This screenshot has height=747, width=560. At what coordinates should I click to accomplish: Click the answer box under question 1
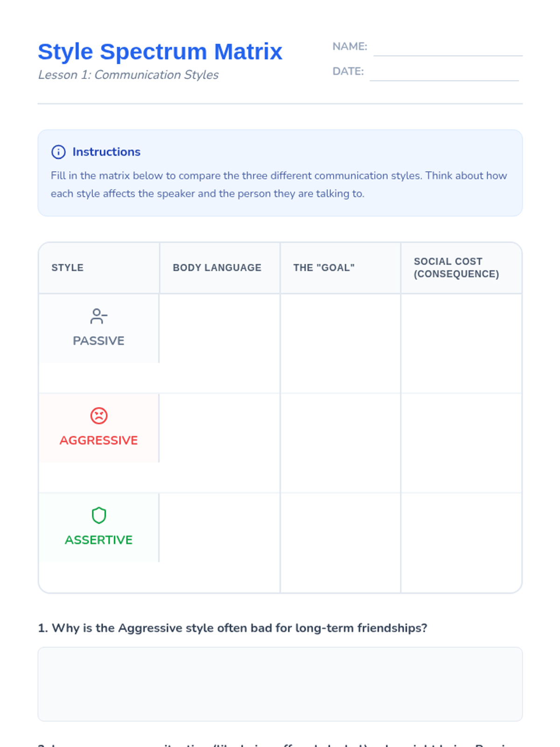pyautogui.click(x=280, y=684)
